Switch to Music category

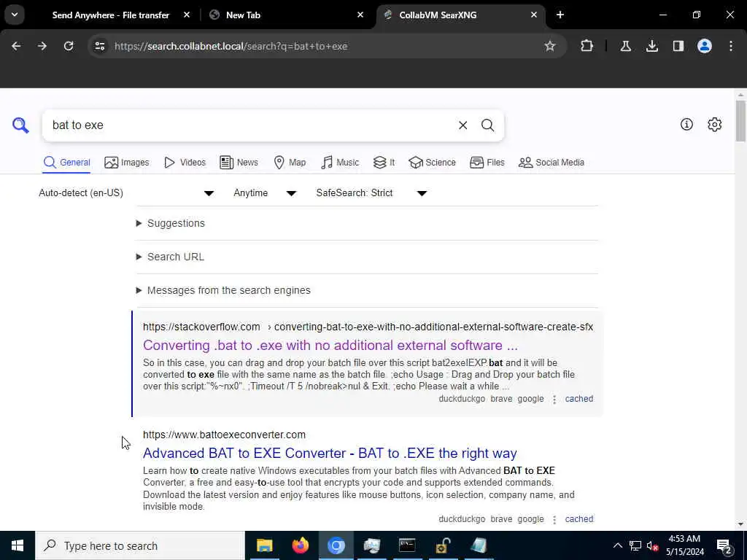340,163
